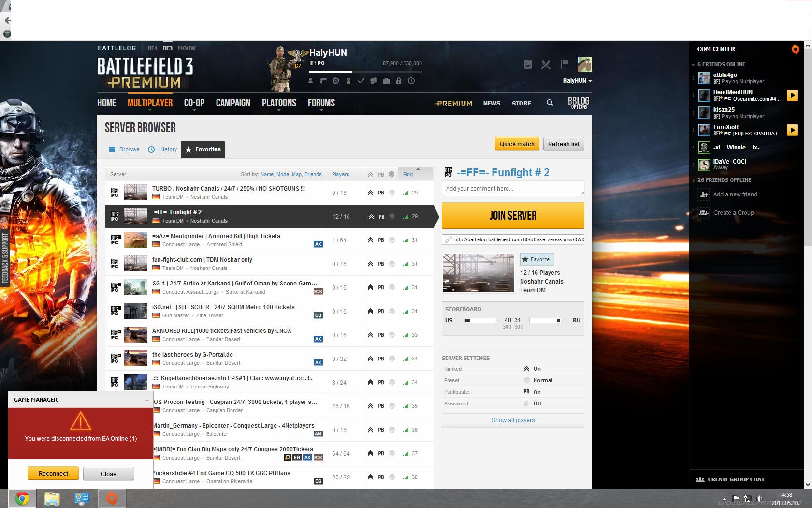The image size is (812, 508).
Task: Join DeadMeatHUN's game with the play arrow
Action: 792,95
